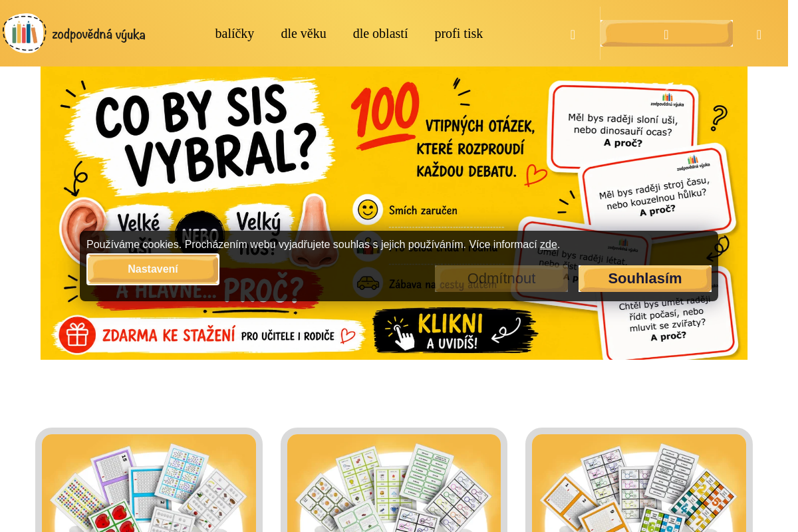Screen dimensions: 798x532
Task: Open the dle věku menu
Action: coord(303,33)
